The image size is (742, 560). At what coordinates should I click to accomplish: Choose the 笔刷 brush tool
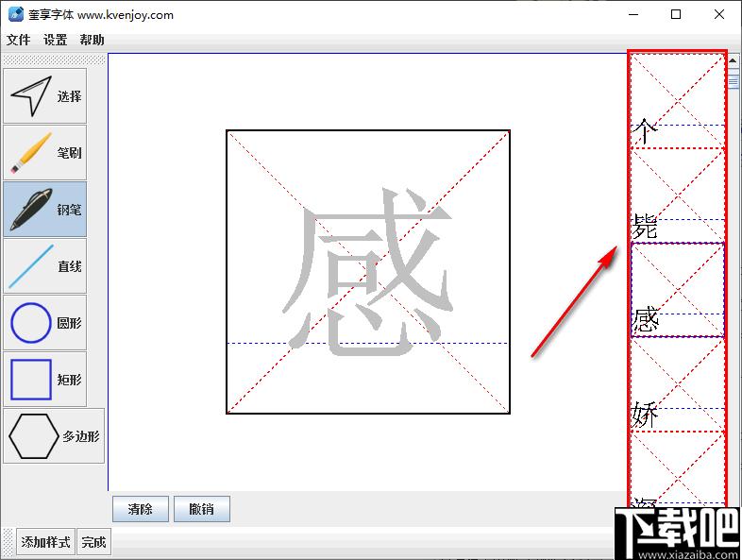click(x=45, y=153)
